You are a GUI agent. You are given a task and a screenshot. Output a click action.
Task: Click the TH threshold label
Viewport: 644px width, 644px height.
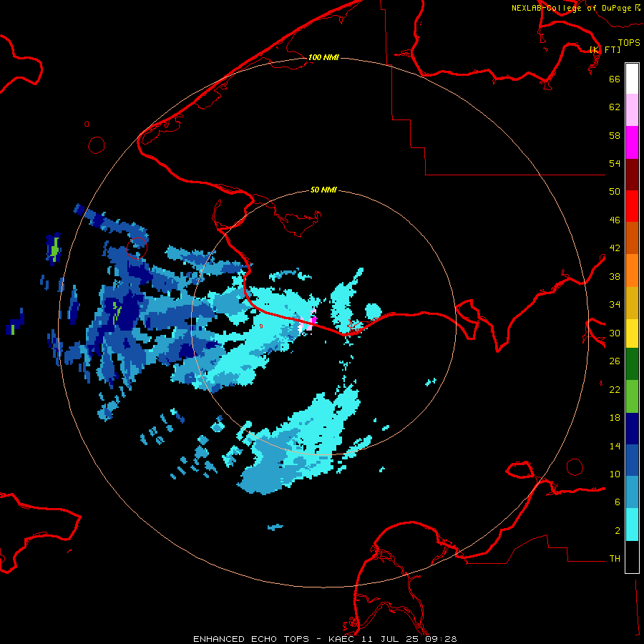(x=615, y=559)
